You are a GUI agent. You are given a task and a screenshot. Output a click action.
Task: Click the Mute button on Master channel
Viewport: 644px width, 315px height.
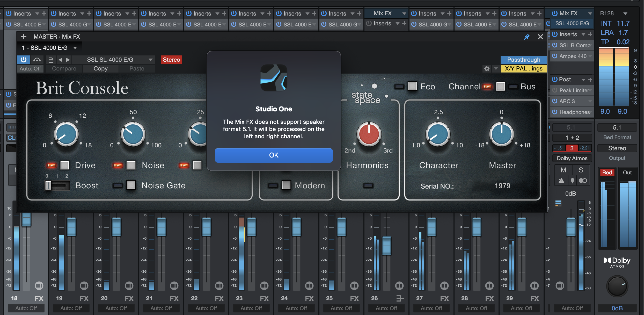tap(563, 170)
